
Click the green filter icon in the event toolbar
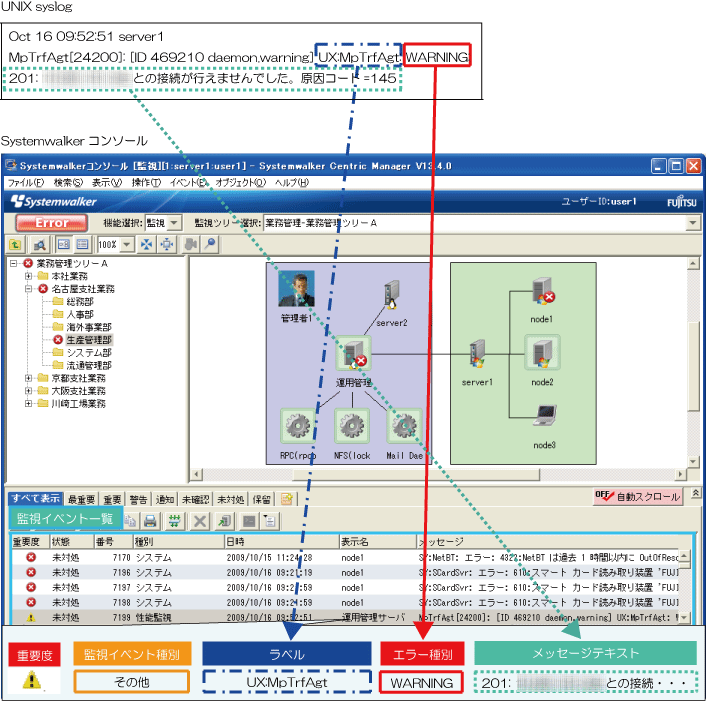(175, 521)
